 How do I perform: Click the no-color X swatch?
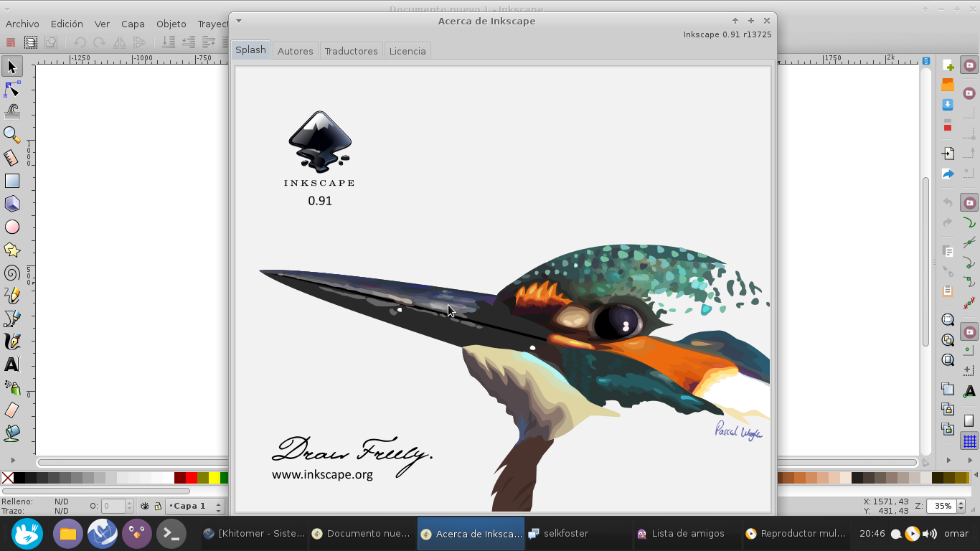pyautogui.click(x=7, y=478)
